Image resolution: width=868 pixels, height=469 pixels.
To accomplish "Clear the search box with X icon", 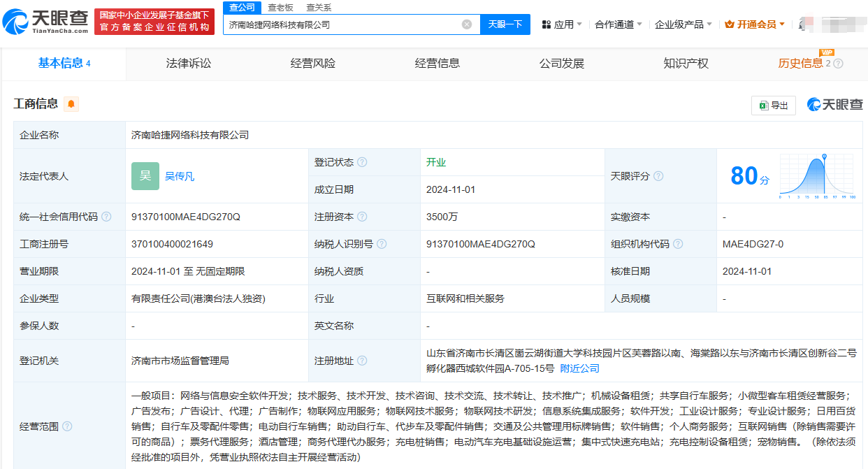I will (466, 24).
